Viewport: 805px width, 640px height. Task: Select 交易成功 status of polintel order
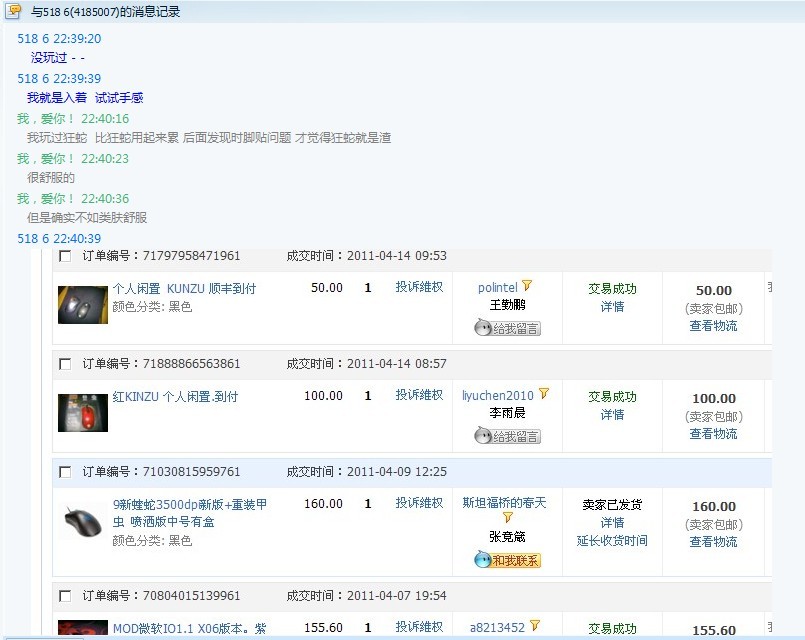[x=612, y=289]
